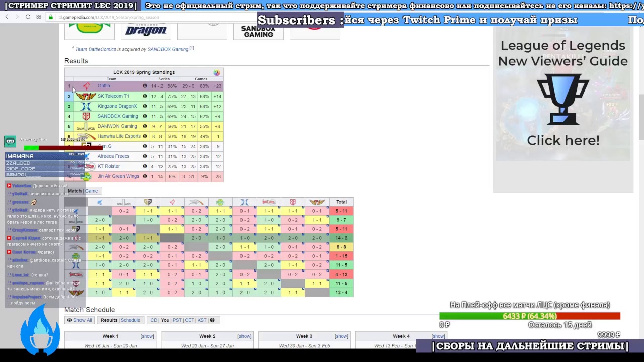The height and width of the screenshot is (362, 644).
Task: Click the info icon next to Kingzone DragonX
Action: (x=145, y=106)
